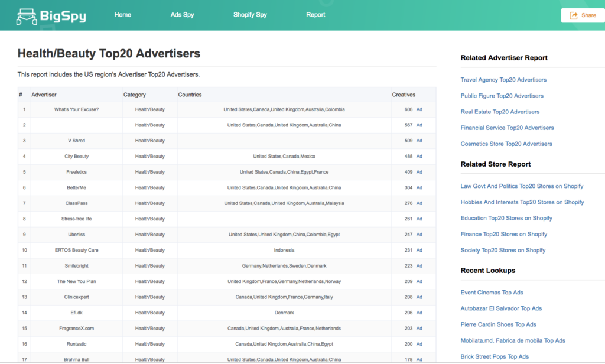View the Efi.dk Ad link
Image resolution: width=605 pixels, height=364 pixels.
(419, 313)
